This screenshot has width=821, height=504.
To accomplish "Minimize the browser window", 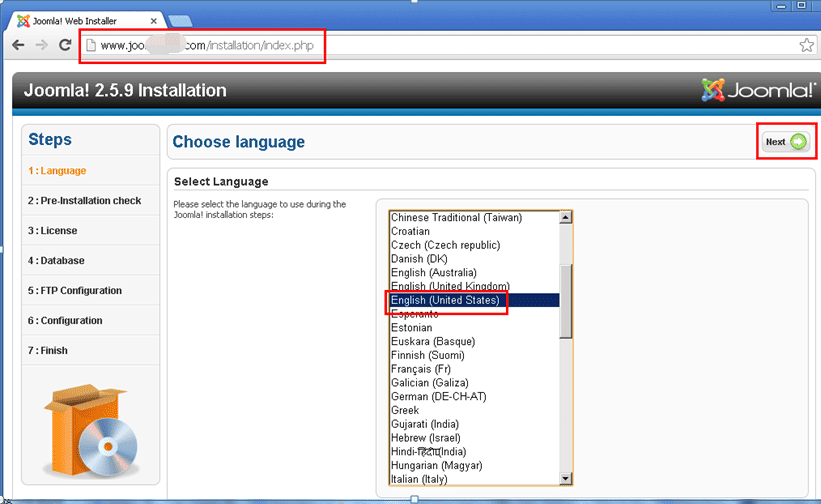I will [x=781, y=6].
